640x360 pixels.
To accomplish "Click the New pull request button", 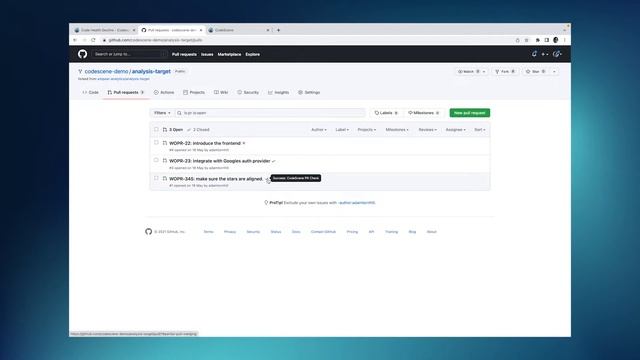I will (x=470, y=113).
